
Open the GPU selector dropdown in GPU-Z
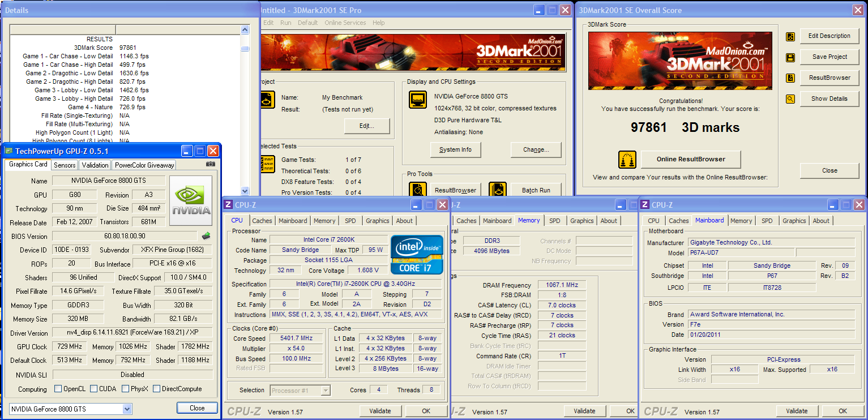(x=127, y=409)
